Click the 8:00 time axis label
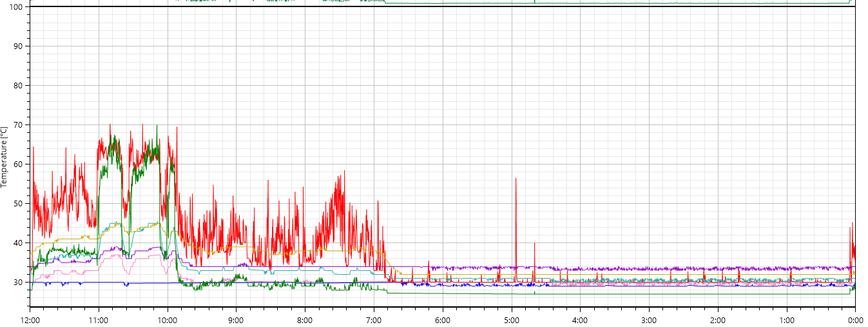The height and width of the screenshot is (327, 868). point(305,320)
